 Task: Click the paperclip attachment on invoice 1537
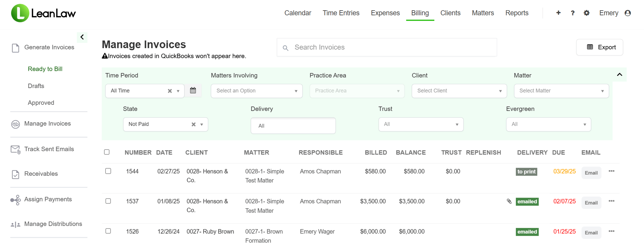click(509, 201)
